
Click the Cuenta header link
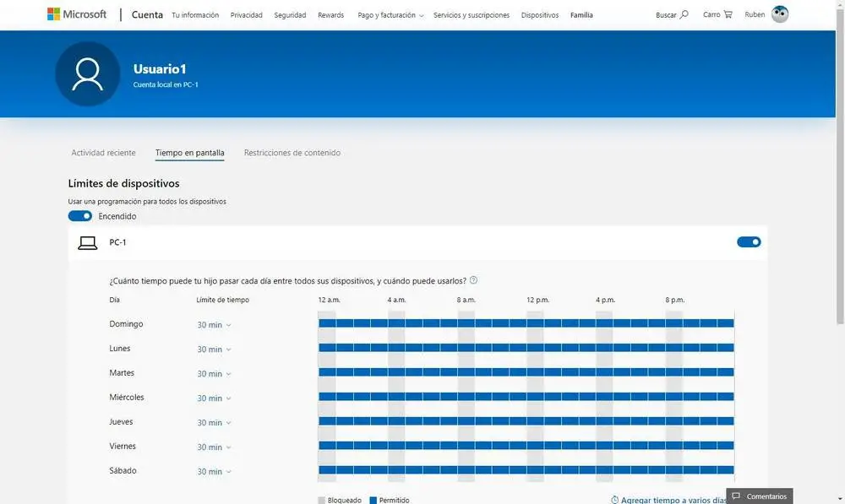147,14
